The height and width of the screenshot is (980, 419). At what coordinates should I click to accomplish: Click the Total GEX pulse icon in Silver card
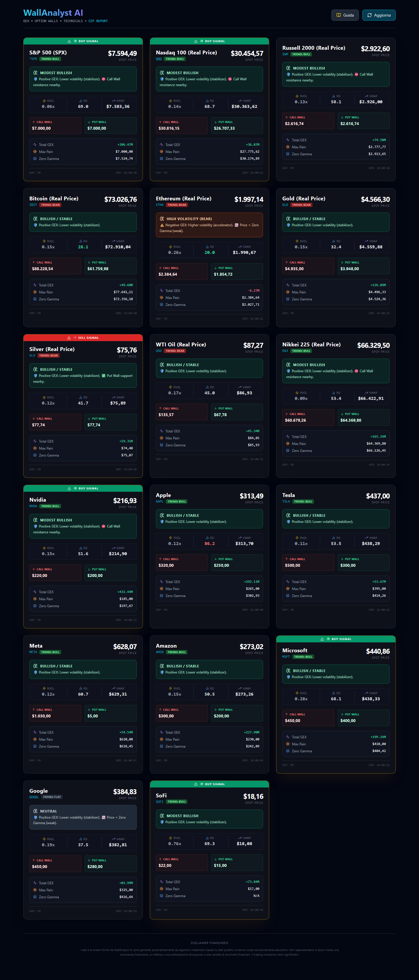coord(35,441)
